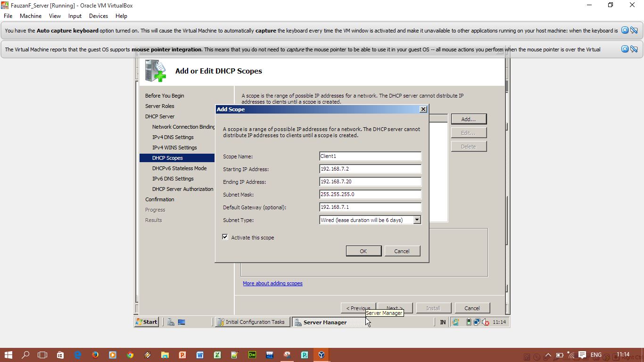The width and height of the screenshot is (644, 362).
Task: Launch Excel from the Windows taskbar
Action: pyautogui.click(x=217, y=354)
